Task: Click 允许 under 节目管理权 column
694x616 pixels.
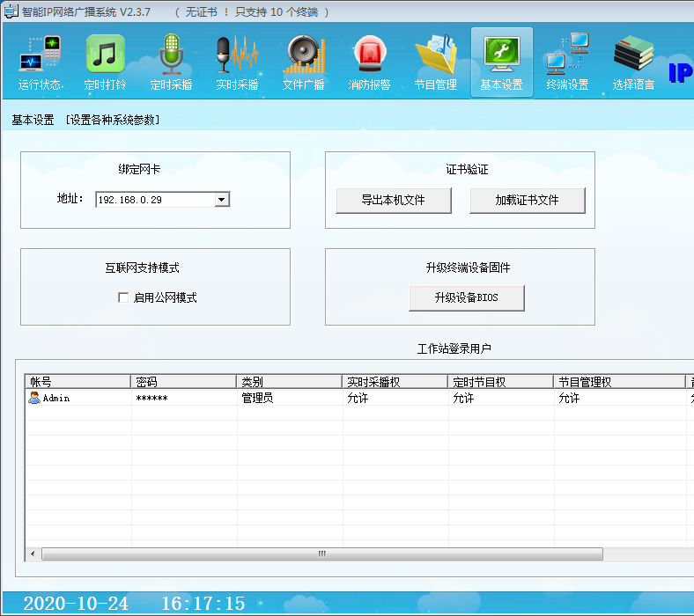Action: coord(569,398)
